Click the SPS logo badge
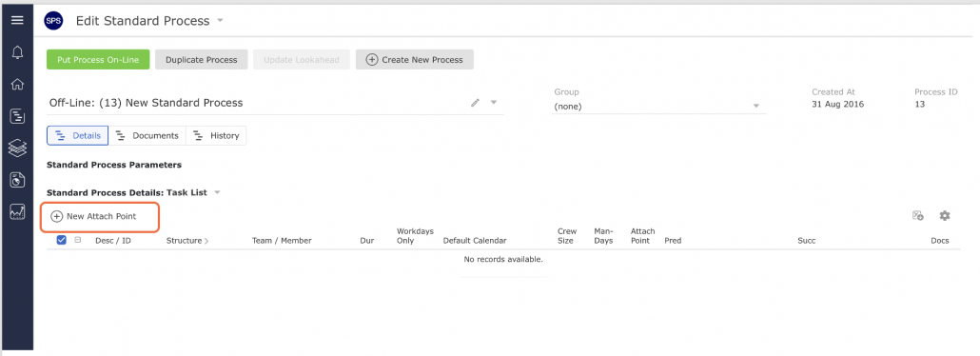 pos(53,21)
